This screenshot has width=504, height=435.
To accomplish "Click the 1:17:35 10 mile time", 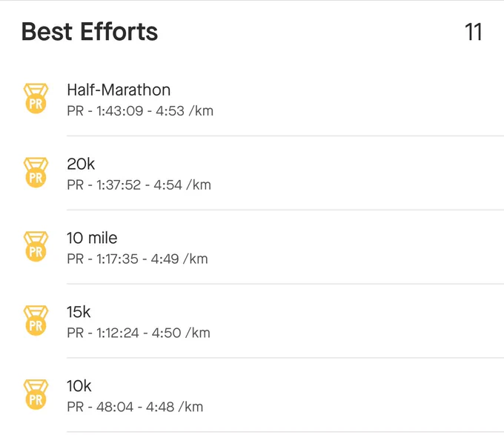I will (x=117, y=259).
